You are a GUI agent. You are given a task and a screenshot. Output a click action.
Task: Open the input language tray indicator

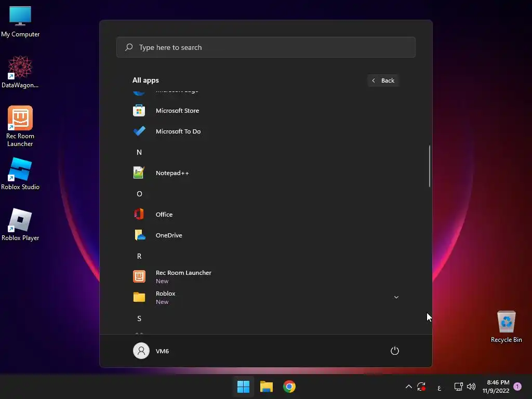tap(440, 388)
